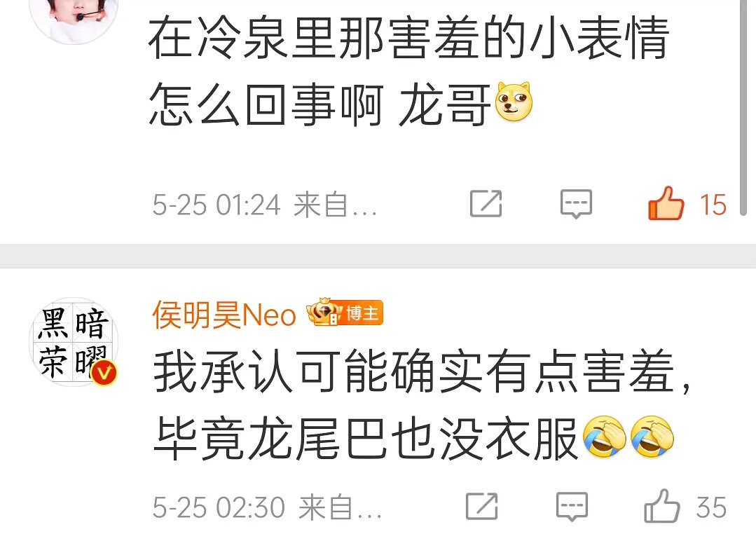This screenshot has width=756, height=541.
Task: Click the 博主 crown badge
Action: pos(345,313)
